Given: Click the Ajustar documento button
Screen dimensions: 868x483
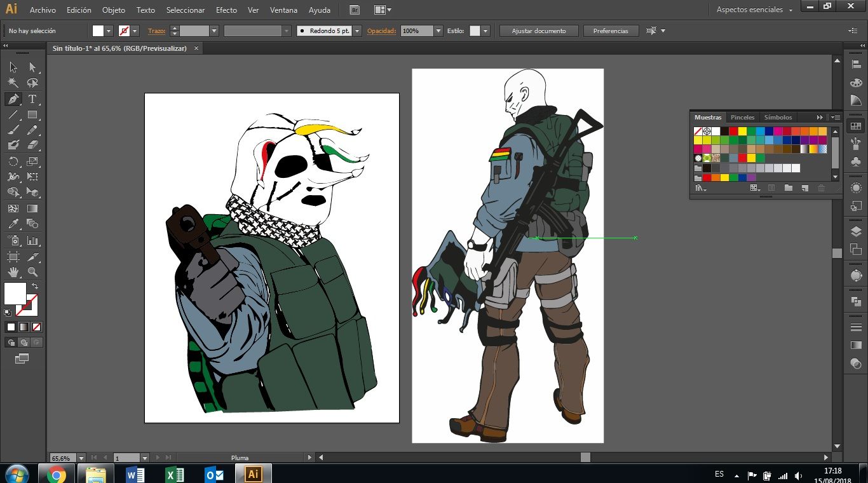Looking at the screenshot, I should 538,31.
